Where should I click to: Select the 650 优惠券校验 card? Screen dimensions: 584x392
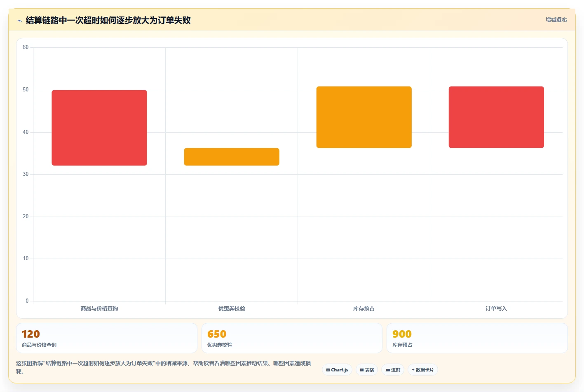pos(292,338)
